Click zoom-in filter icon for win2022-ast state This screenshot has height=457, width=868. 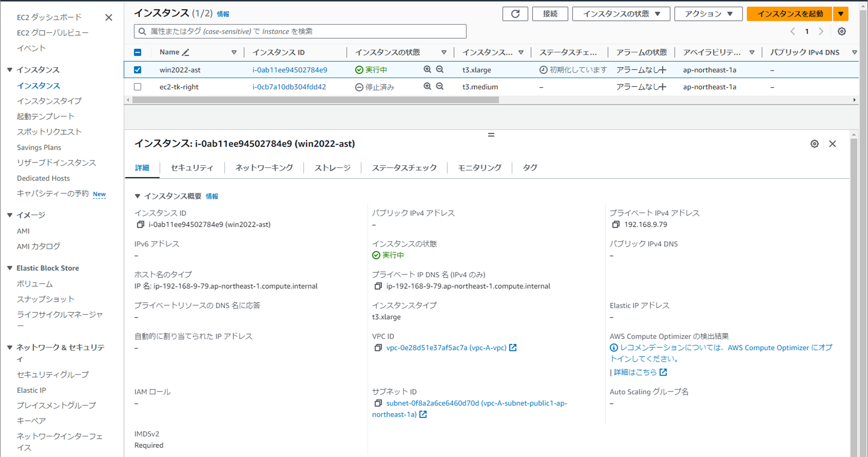coord(427,69)
